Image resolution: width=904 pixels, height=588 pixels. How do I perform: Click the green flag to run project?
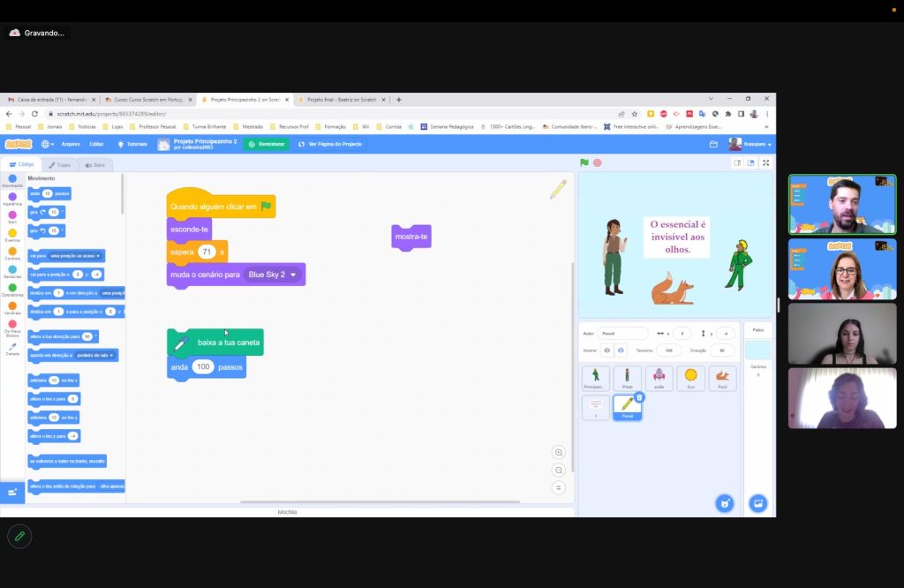(584, 163)
